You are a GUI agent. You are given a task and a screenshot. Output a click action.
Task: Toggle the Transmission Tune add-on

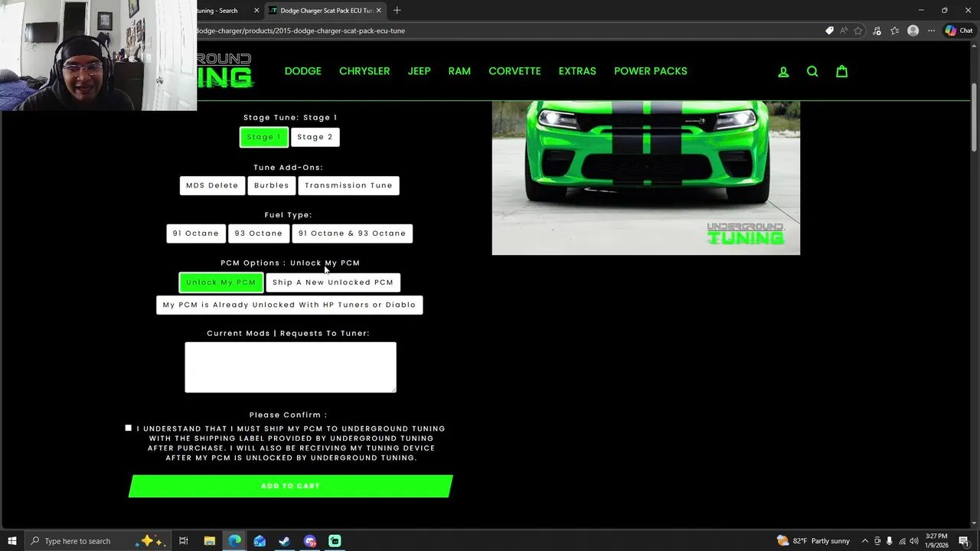click(348, 185)
